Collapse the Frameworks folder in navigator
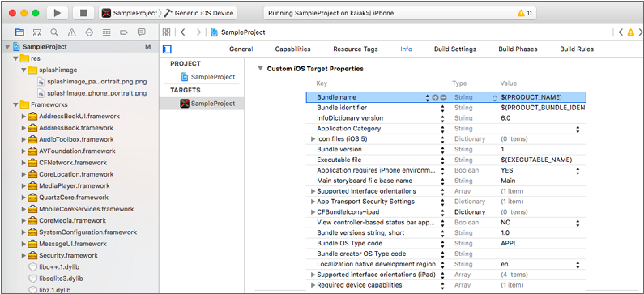 15,104
